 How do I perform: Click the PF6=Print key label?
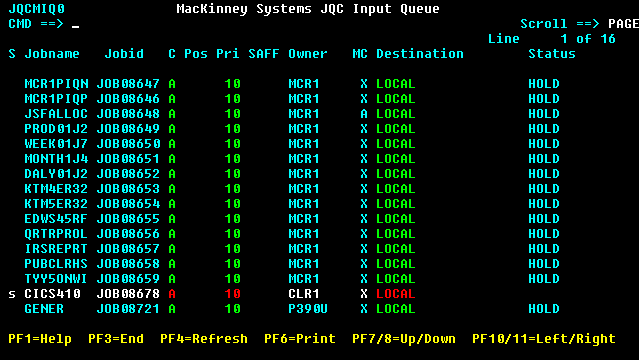pos(300,339)
